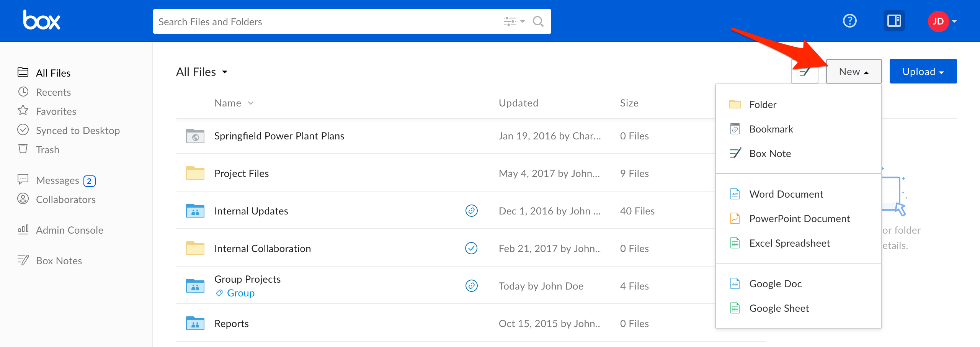Open the Springfield Power Plant Plans folder
Screen dimensions: 980x347
coord(279,136)
